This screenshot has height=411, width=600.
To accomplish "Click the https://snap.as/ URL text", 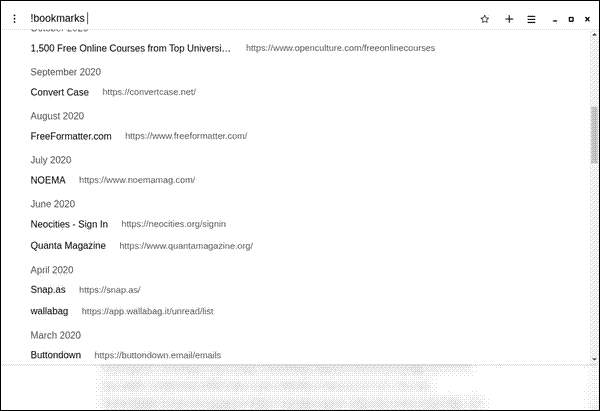I will pos(109,290).
